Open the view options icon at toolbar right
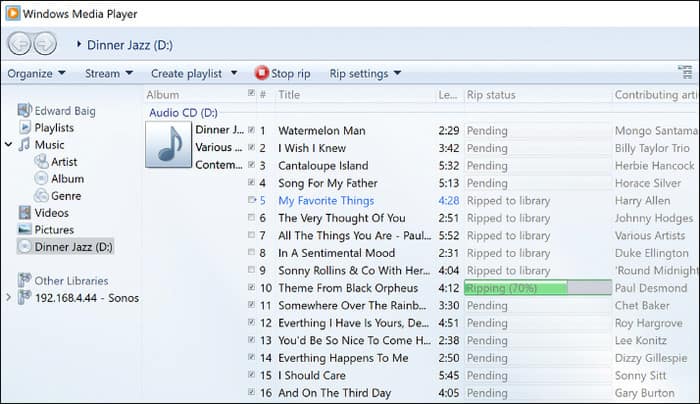Screen dimensions: 700x404 (x=685, y=72)
